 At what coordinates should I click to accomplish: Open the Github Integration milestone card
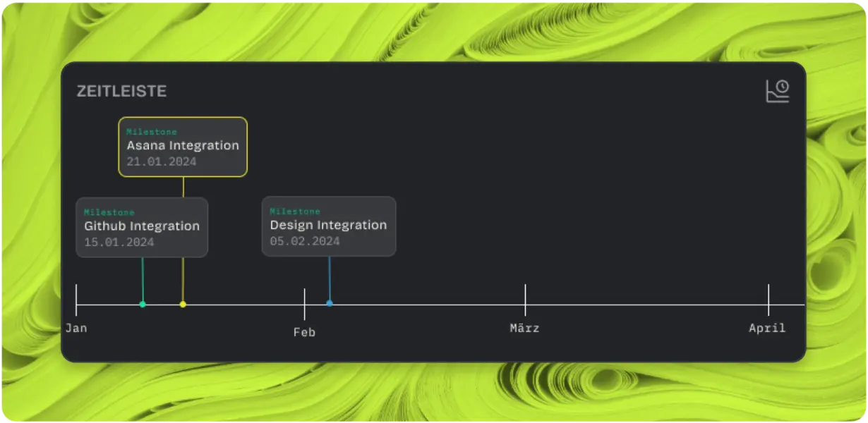142,227
